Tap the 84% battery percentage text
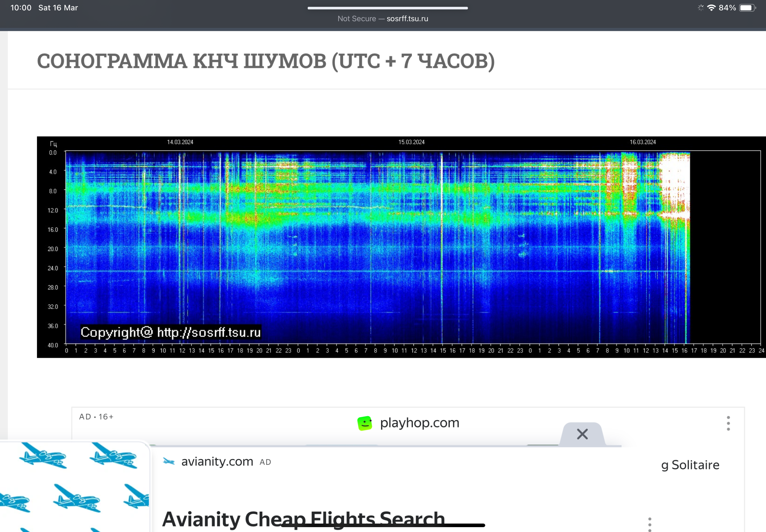The height and width of the screenshot is (532, 766). click(x=727, y=8)
